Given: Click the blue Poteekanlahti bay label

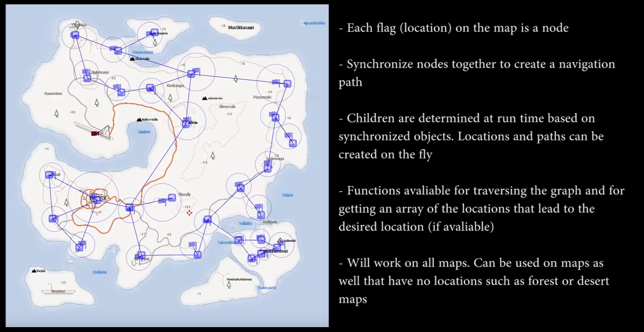Looking at the screenshot, I should coord(143,52).
